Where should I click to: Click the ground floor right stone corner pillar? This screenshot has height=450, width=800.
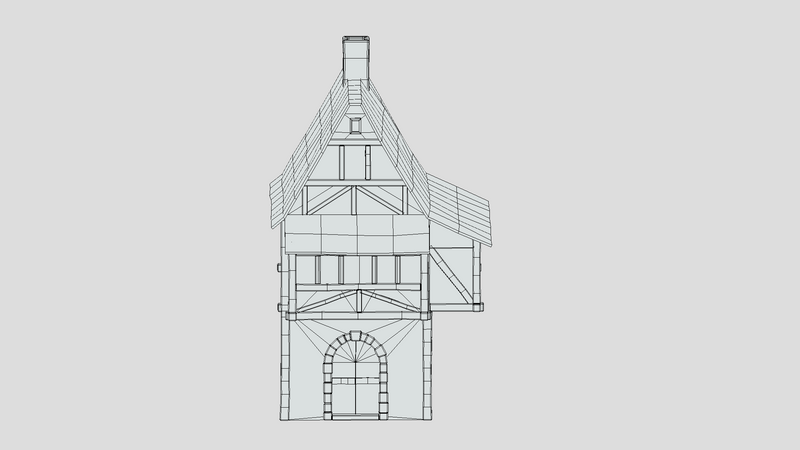[x=427, y=369]
